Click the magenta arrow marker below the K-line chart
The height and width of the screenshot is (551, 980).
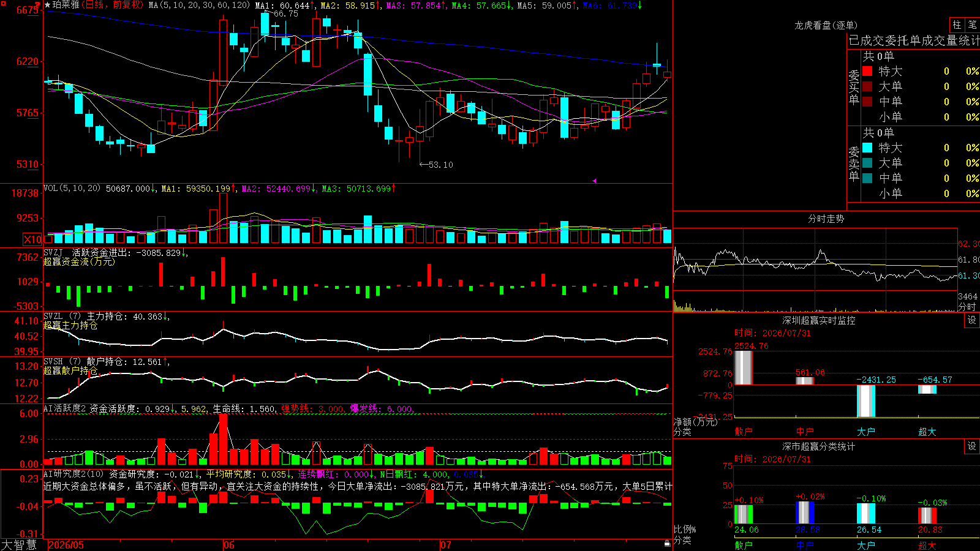[x=594, y=181]
